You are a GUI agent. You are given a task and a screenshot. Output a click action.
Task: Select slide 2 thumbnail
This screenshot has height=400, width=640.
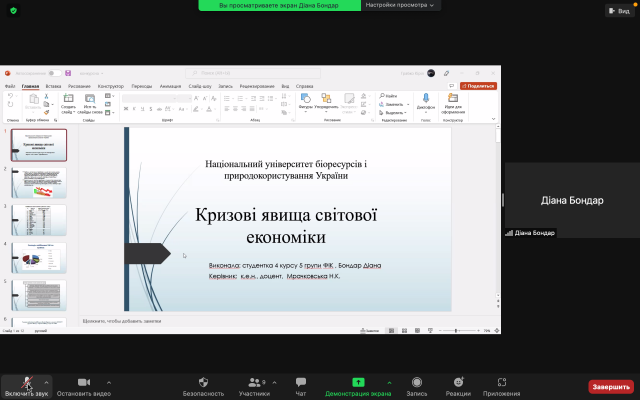point(39,183)
